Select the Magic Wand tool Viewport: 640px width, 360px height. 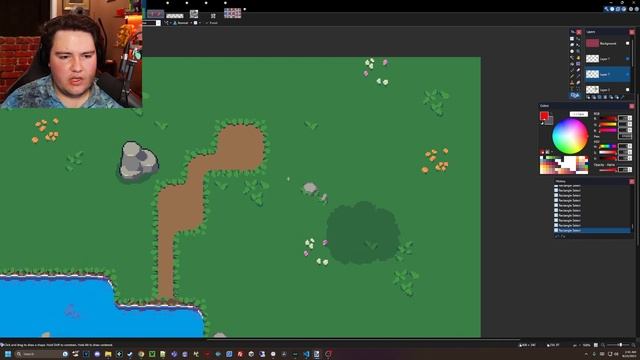tap(572, 58)
